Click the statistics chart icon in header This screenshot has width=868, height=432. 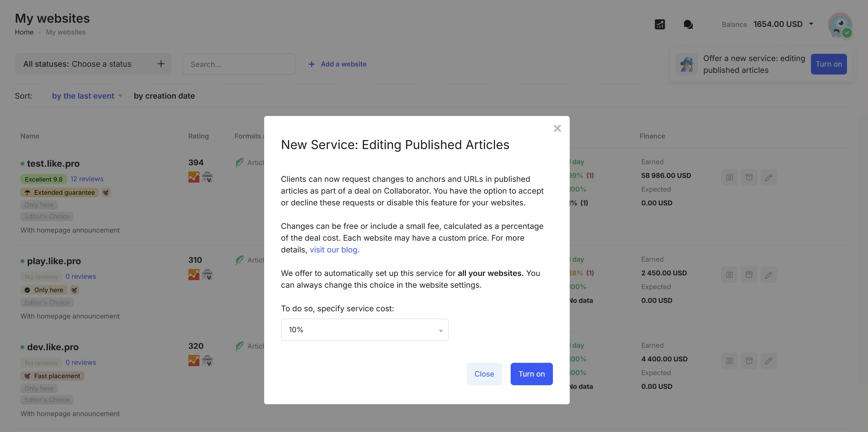(x=660, y=24)
